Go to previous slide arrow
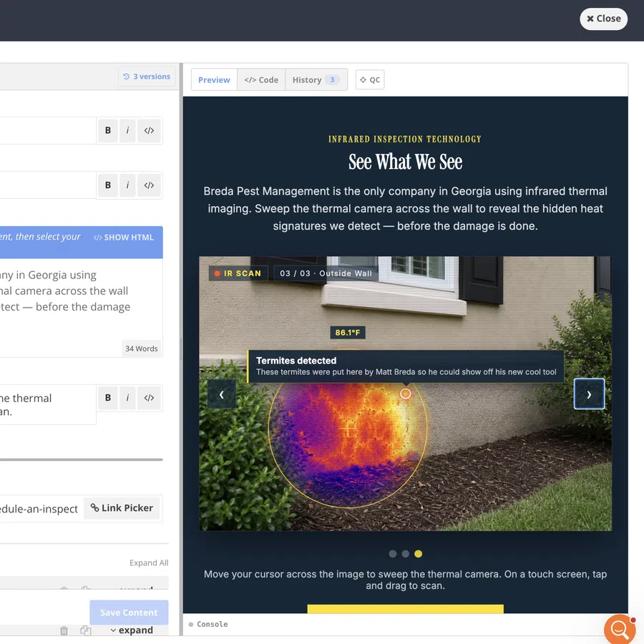This screenshot has height=644, width=644. click(222, 394)
